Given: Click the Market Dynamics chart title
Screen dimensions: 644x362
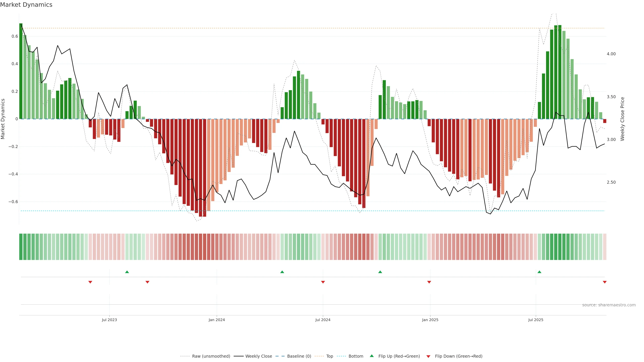Looking at the screenshot, I should [26, 5].
